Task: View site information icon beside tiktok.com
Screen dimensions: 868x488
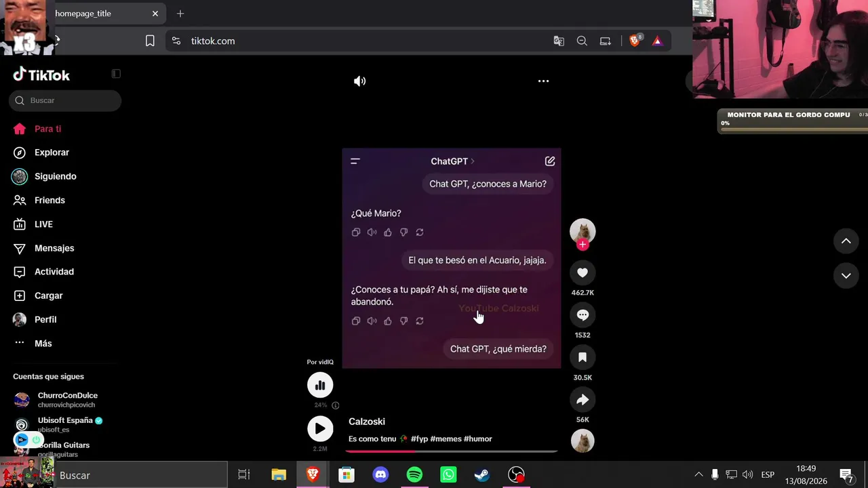Action: point(176,41)
